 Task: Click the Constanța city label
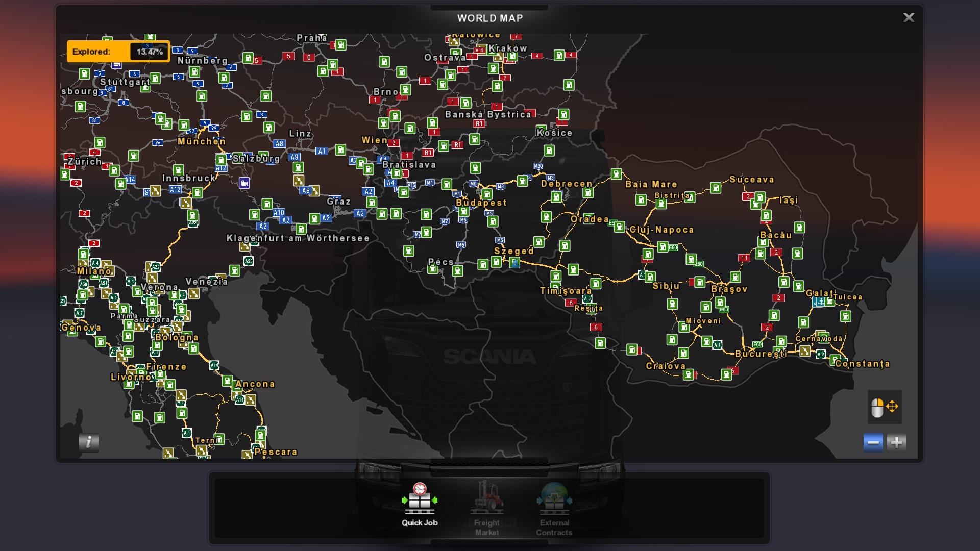tap(862, 364)
